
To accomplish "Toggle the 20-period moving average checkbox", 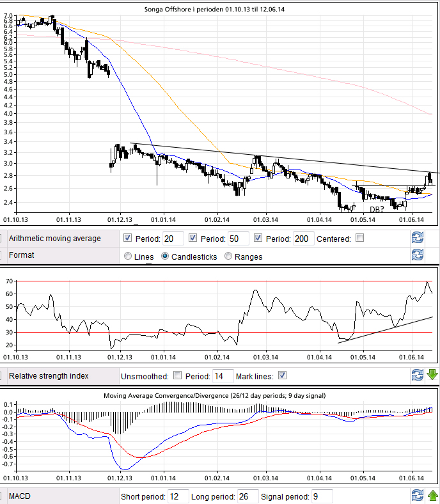I will (127, 239).
